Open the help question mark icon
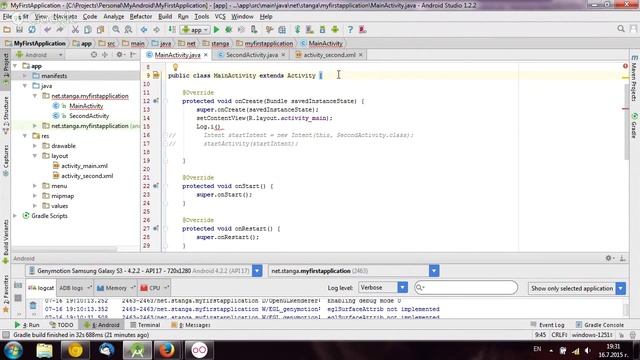The height and width of the screenshot is (360, 640). pyautogui.click(x=350, y=29)
